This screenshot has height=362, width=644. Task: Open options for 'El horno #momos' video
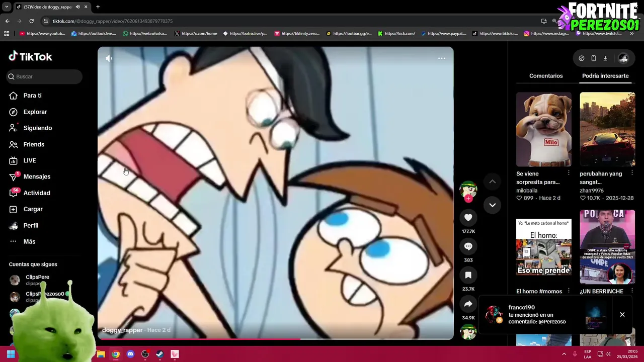coord(569,291)
